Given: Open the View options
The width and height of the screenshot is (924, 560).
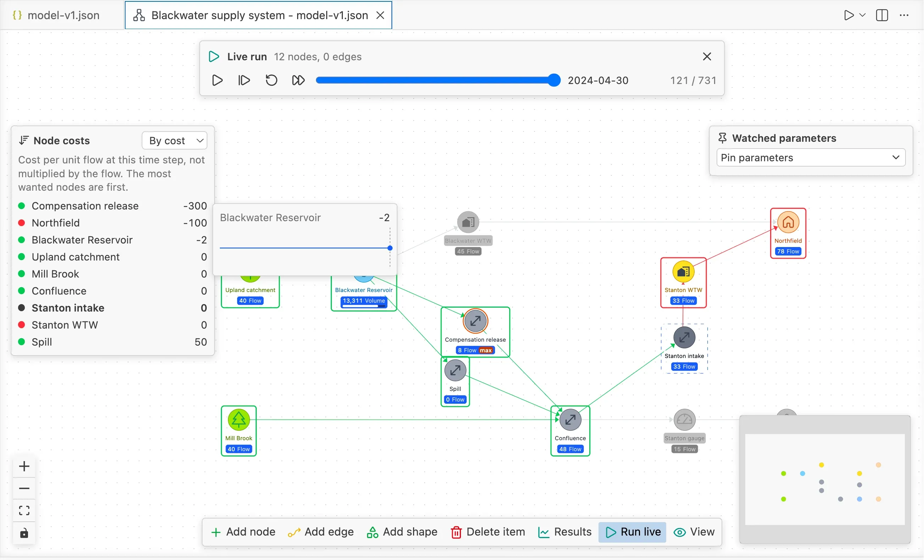Looking at the screenshot, I should 695,532.
